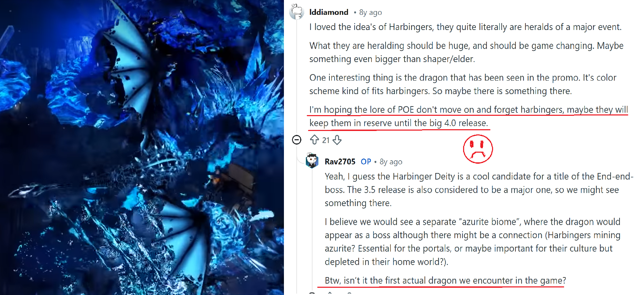This screenshot has width=644, height=295.
Task: Click the underlined text about 4.0 release
Action: [x=469, y=116]
